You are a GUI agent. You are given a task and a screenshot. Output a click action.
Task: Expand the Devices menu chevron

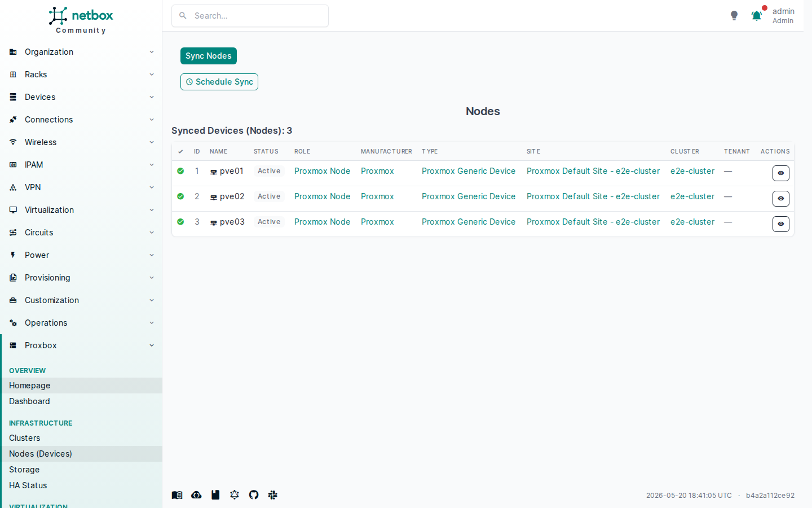point(152,97)
